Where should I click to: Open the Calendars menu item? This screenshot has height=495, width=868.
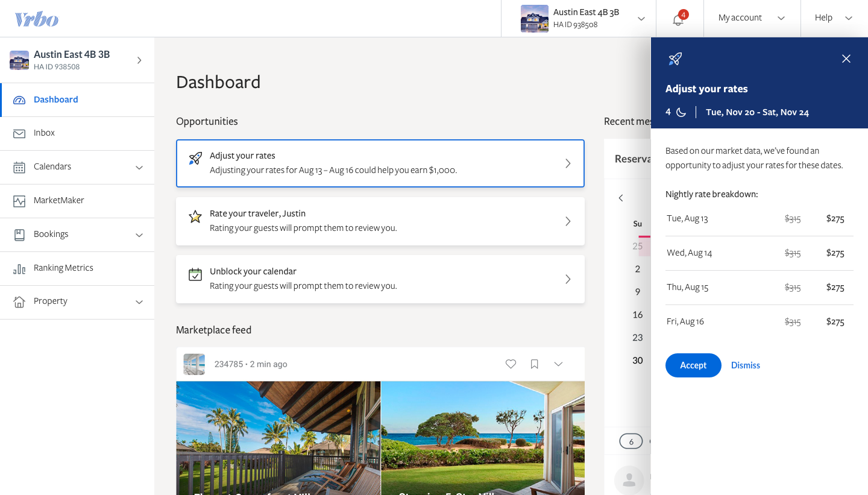pos(77,167)
